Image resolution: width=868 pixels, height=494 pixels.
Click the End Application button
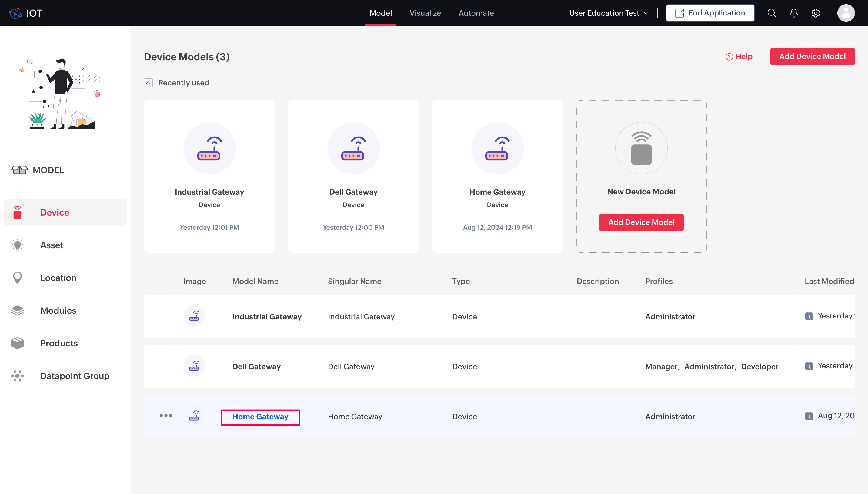710,13
